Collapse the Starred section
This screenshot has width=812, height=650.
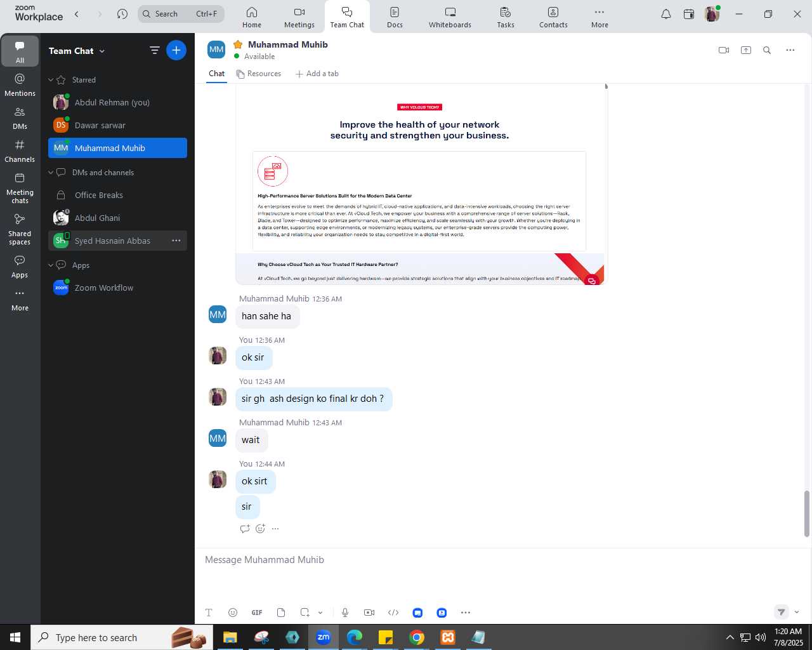[x=51, y=80]
